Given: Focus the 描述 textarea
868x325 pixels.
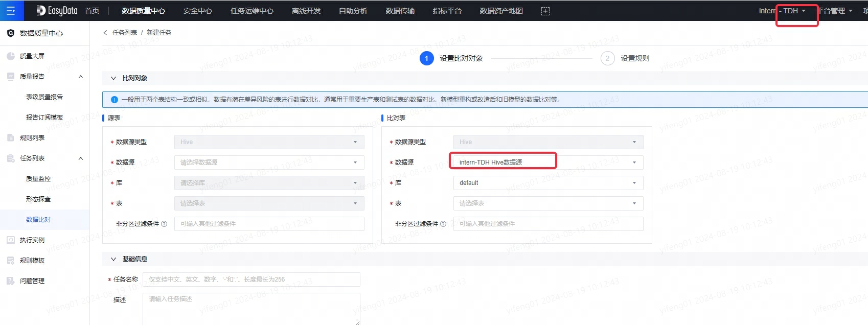Looking at the screenshot, I should (x=252, y=309).
